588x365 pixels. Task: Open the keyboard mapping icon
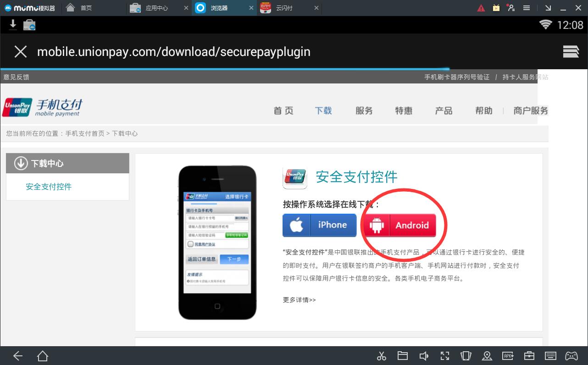550,356
